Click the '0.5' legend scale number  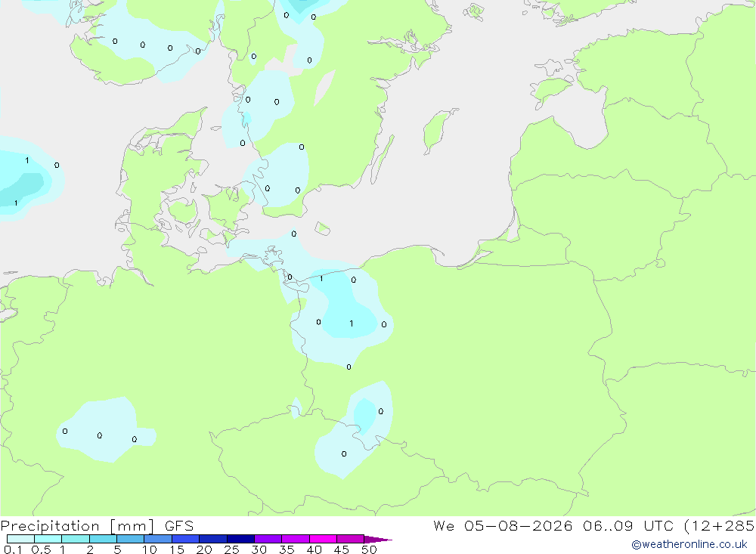pos(41,549)
